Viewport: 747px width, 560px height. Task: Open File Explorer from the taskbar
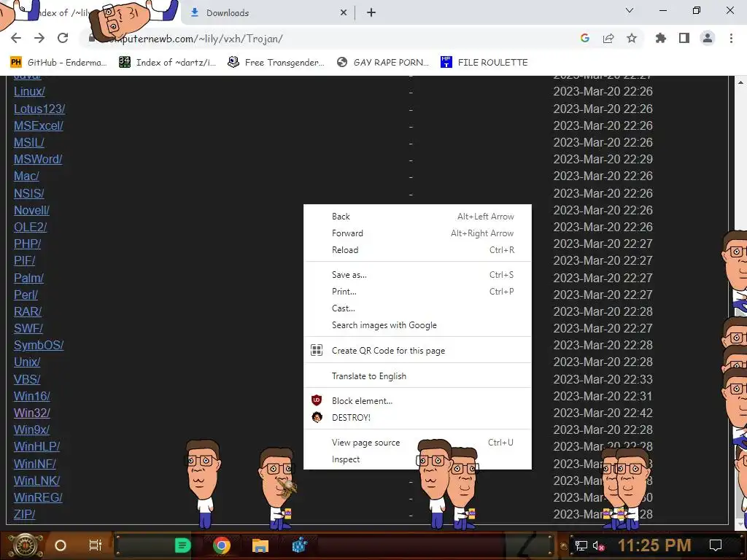click(x=260, y=545)
